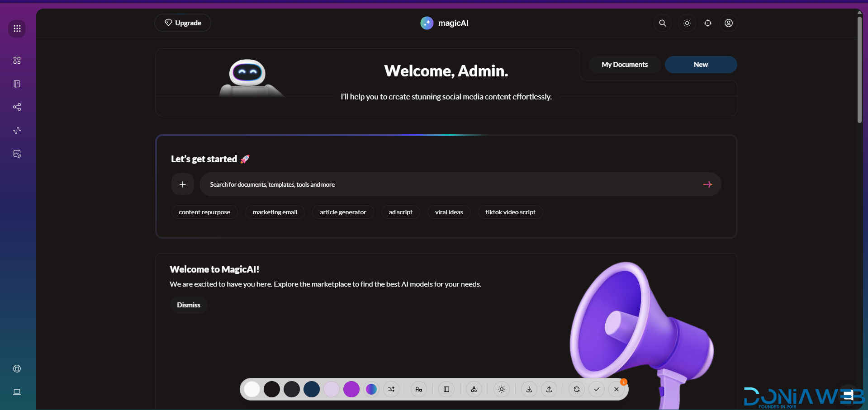
Task: Toggle light mode with header sun icon
Action: point(687,23)
